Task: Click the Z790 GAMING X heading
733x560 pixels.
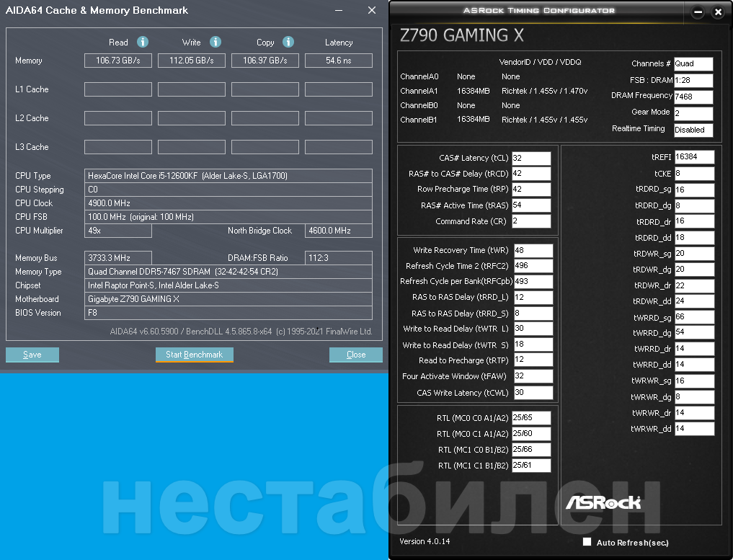Action: (x=462, y=35)
